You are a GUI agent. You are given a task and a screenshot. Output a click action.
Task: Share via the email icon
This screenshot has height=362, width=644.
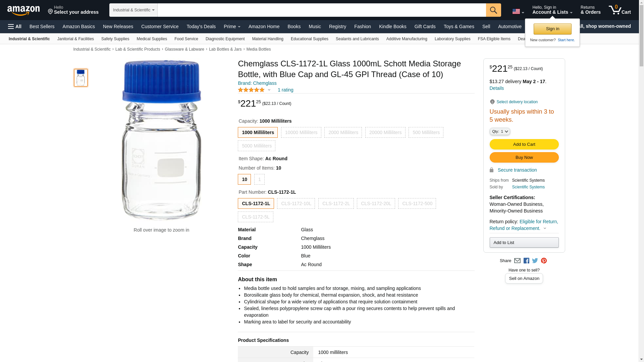(517, 261)
